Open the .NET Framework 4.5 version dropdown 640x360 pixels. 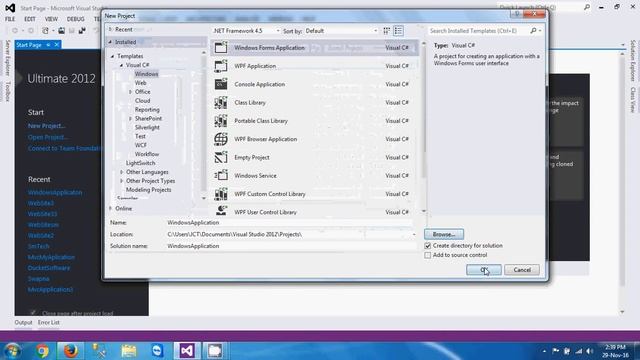(x=278, y=31)
